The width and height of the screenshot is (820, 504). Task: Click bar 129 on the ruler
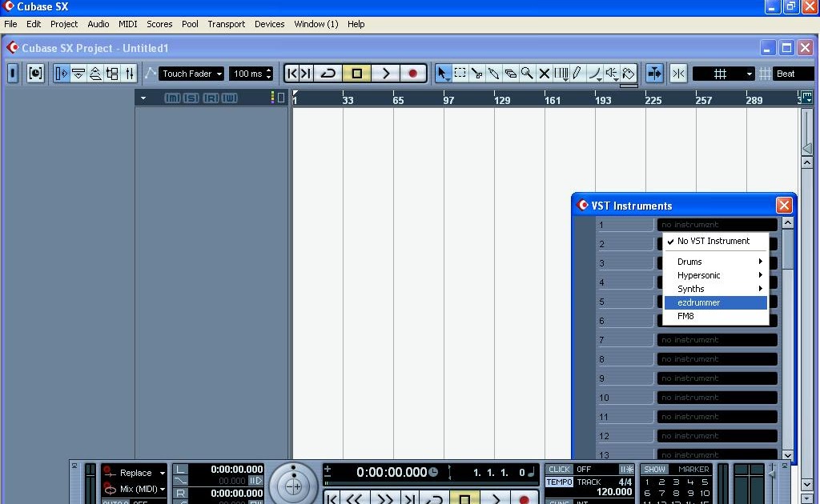coord(501,100)
